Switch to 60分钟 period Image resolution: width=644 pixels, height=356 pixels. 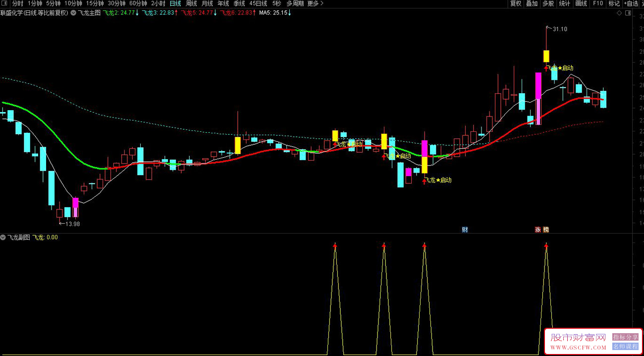click(x=138, y=3)
